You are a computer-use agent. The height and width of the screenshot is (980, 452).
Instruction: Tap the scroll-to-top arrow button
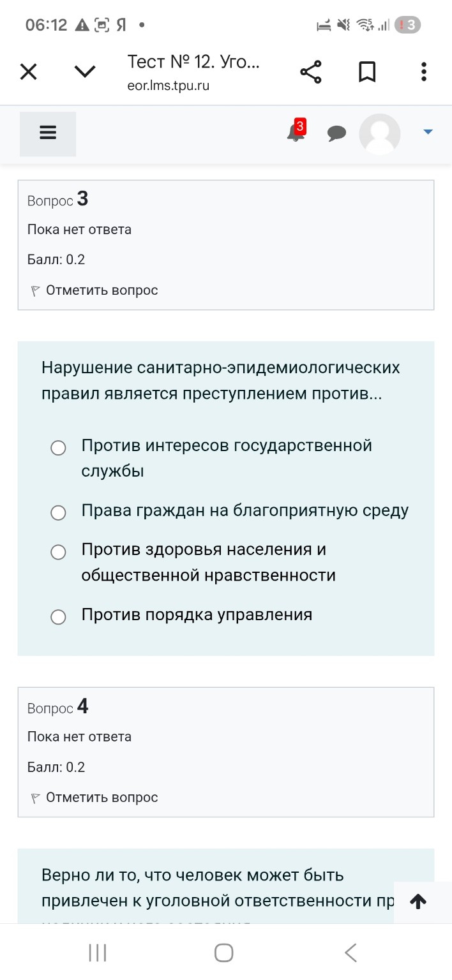(418, 902)
